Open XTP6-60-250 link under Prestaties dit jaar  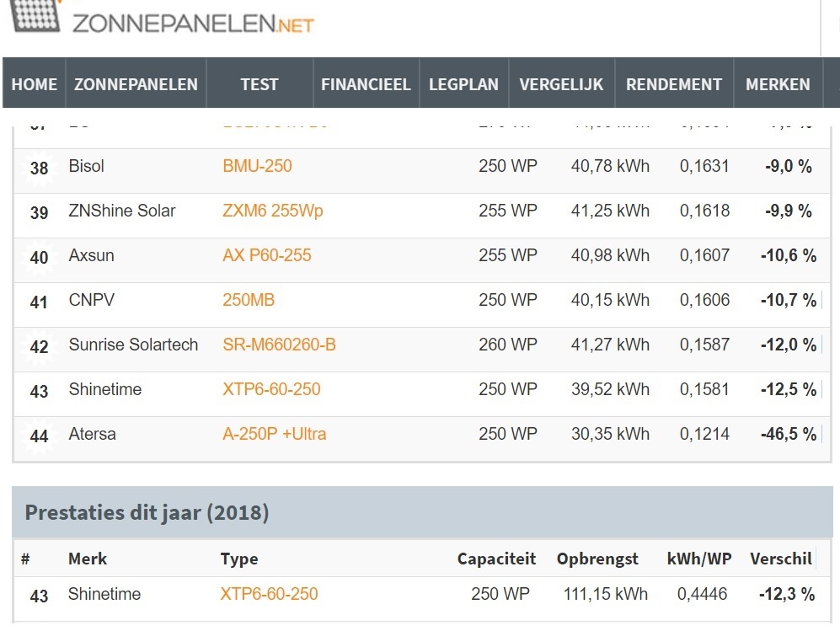269,594
